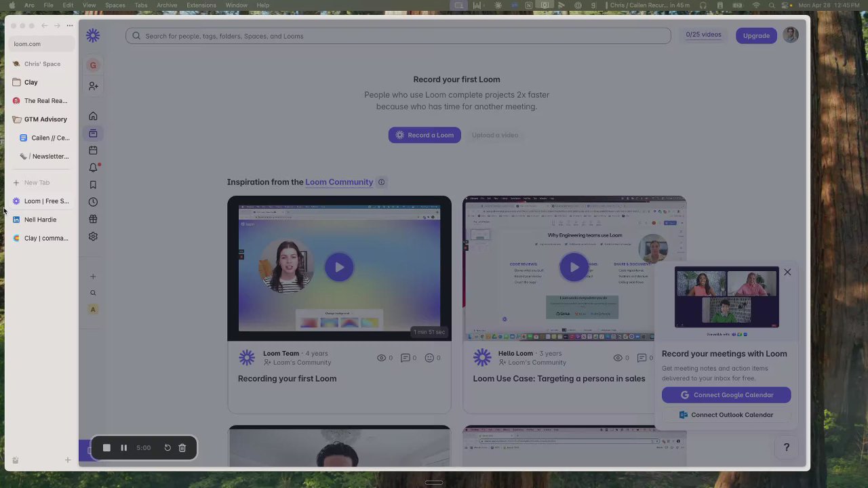The height and width of the screenshot is (488, 868).
Task: Click the plus at Arc sidebar bottom
Action: click(68, 460)
